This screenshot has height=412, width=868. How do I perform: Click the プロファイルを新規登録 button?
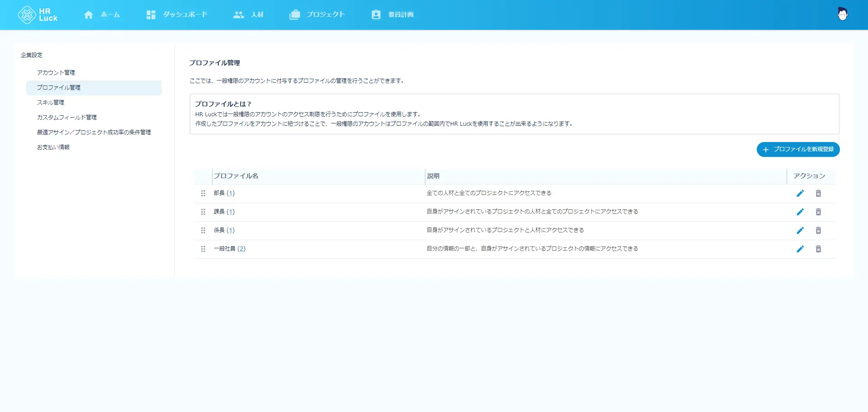point(798,150)
